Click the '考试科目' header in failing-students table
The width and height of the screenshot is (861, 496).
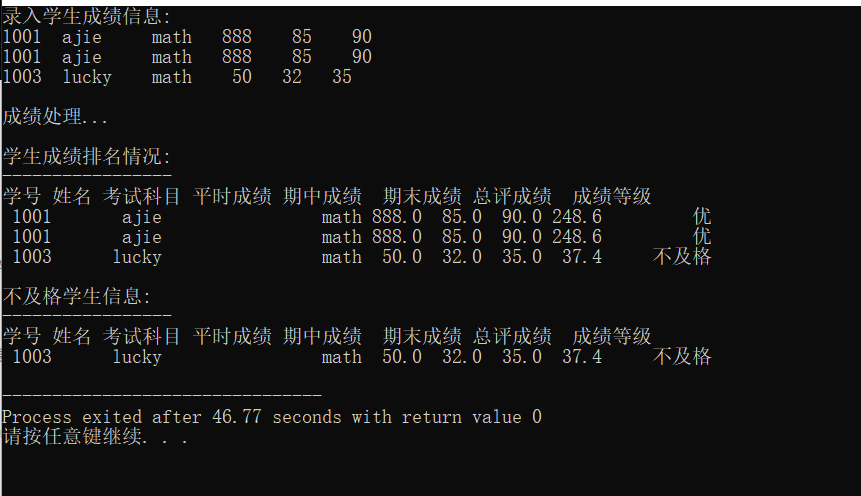pos(142,337)
